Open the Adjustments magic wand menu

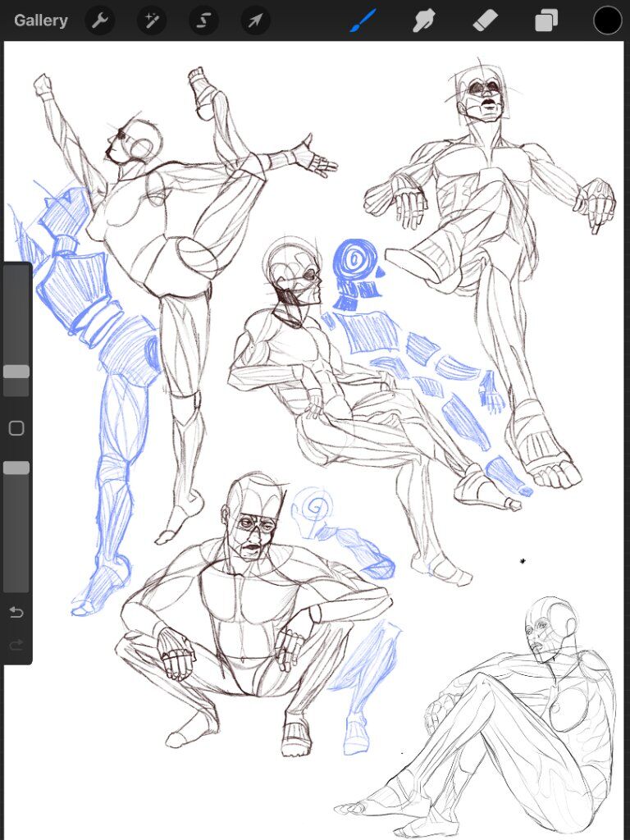tap(152, 21)
